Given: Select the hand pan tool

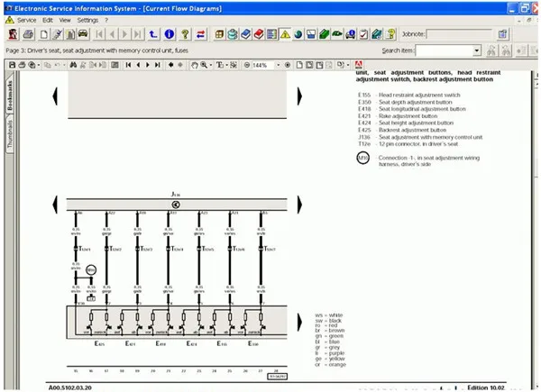Looking at the screenshot, I should (x=194, y=65).
